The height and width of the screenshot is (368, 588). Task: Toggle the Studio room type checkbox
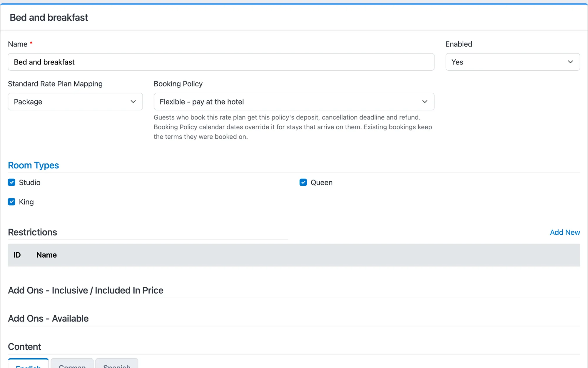click(x=11, y=183)
